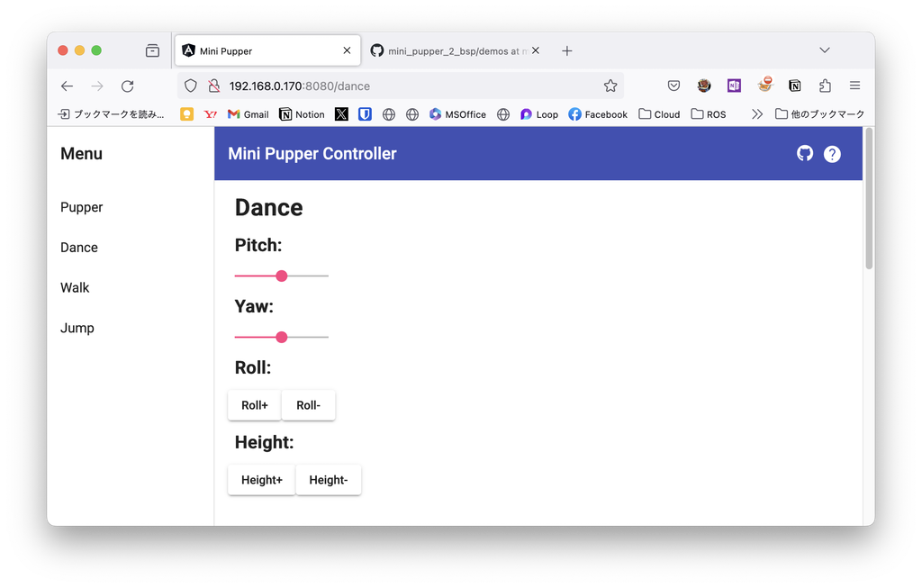Open the Pocket save icon in the toolbar
This screenshot has height=588, width=922.
(x=673, y=86)
